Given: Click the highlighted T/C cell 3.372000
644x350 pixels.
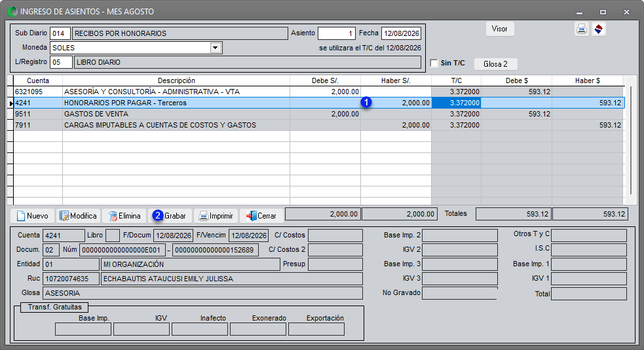Looking at the screenshot, I should pos(457,103).
